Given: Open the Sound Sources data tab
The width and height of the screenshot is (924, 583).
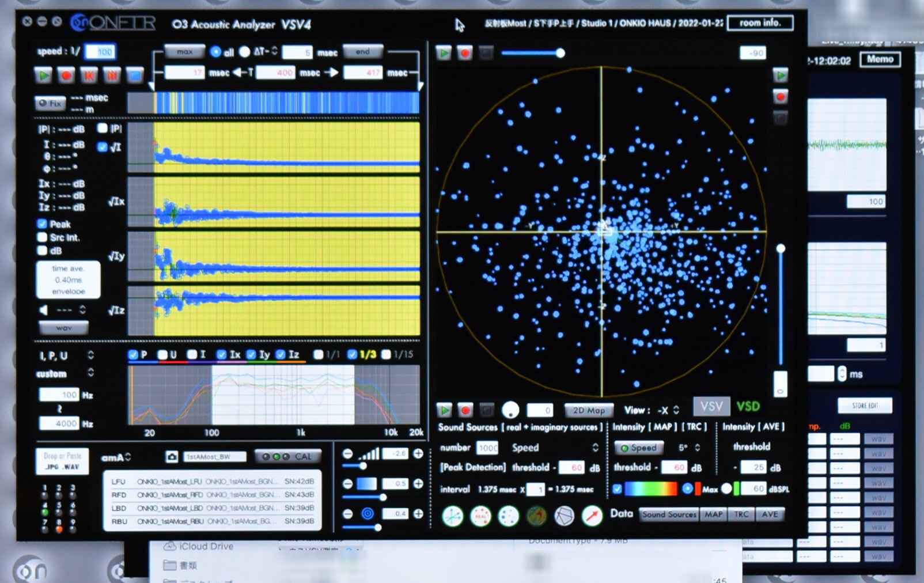Looking at the screenshot, I should pyautogui.click(x=669, y=514).
